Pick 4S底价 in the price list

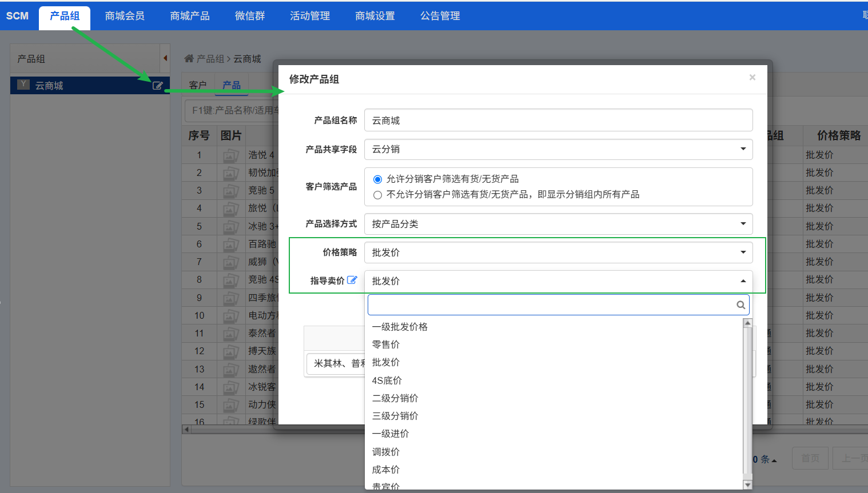(387, 380)
